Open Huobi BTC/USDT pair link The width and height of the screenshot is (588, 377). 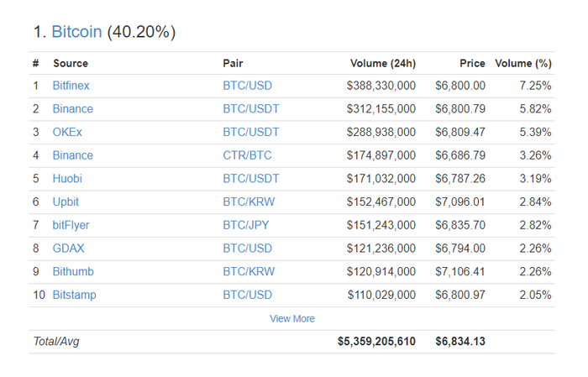(x=251, y=178)
